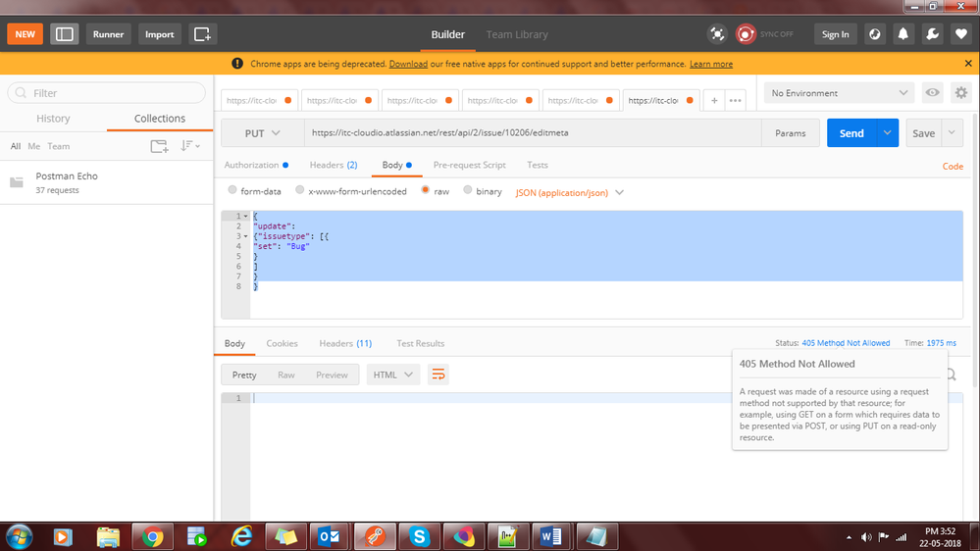The width and height of the screenshot is (980, 551).
Task: Open response Cookies tab
Action: [x=282, y=343]
